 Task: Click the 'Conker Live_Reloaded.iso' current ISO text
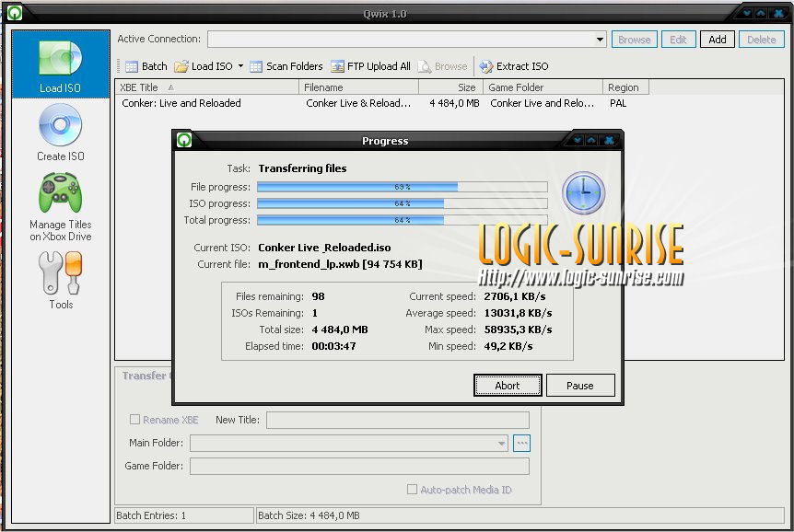point(324,248)
